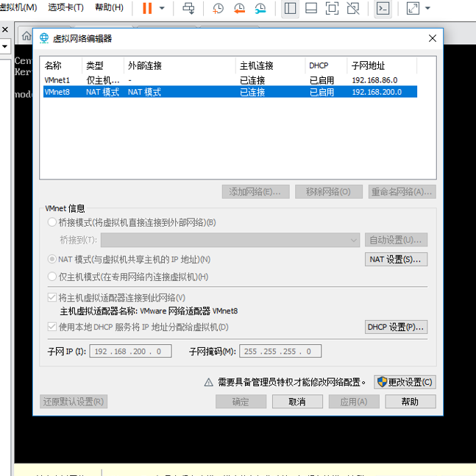Image resolution: width=476 pixels, height=476 pixels.
Task: Switch to Unity mode icon
Action: [x=353, y=8]
